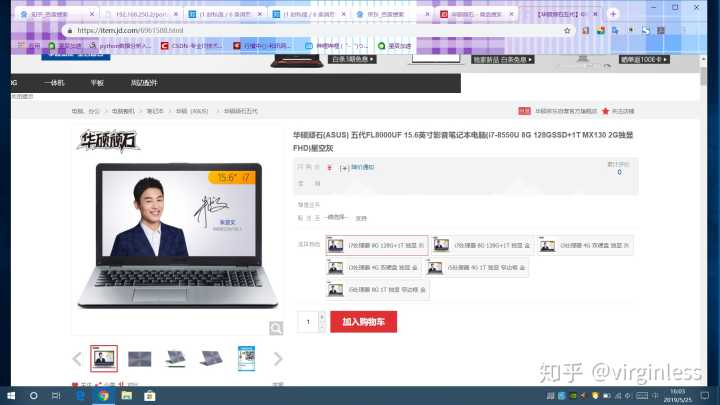Click the site lock icon in address bar
This screenshot has height=405, width=720.
coord(70,31)
